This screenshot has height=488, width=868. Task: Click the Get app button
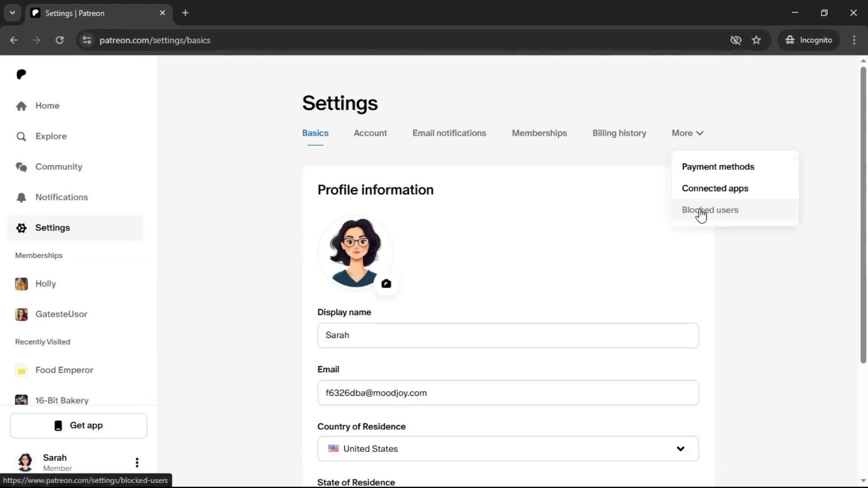coord(79,426)
